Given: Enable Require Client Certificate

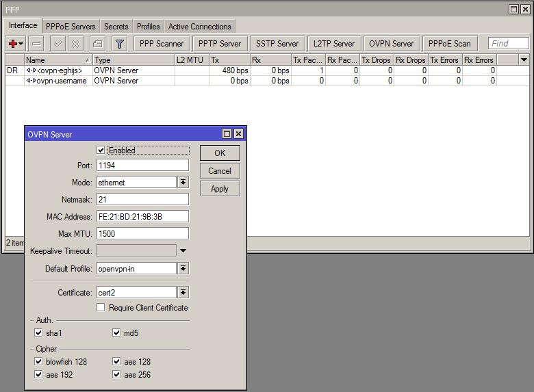Looking at the screenshot, I should pyautogui.click(x=101, y=308).
